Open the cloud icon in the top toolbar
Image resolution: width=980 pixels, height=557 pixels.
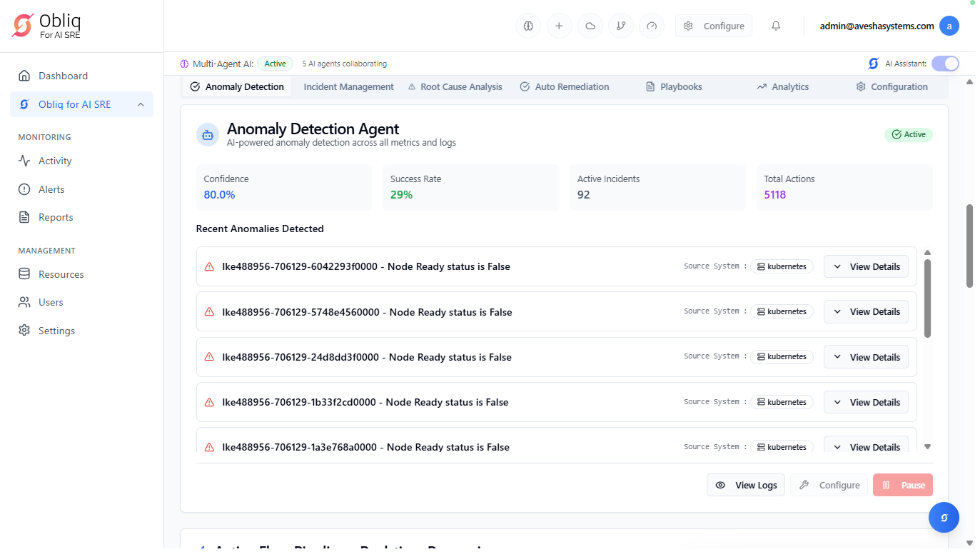click(590, 26)
